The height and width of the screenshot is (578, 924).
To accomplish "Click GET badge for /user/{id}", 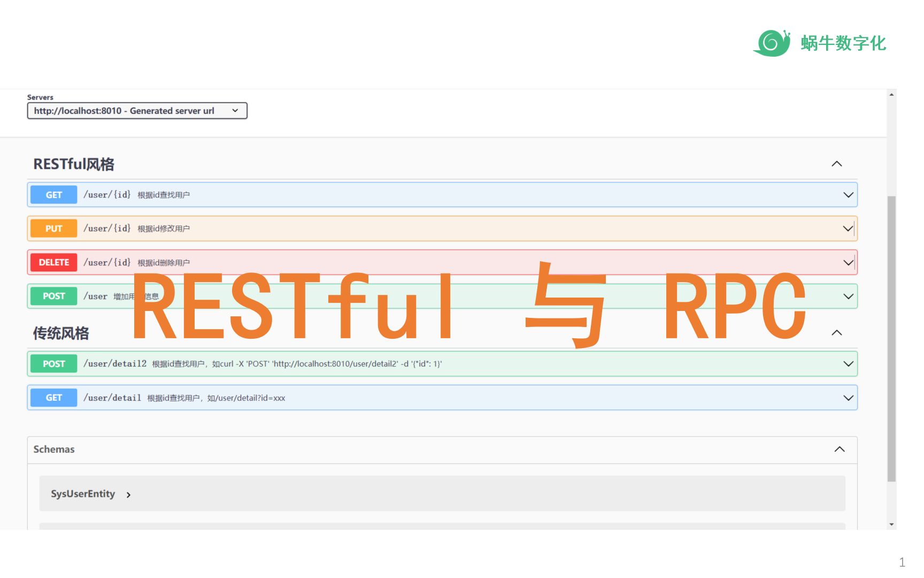I will point(54,195).
